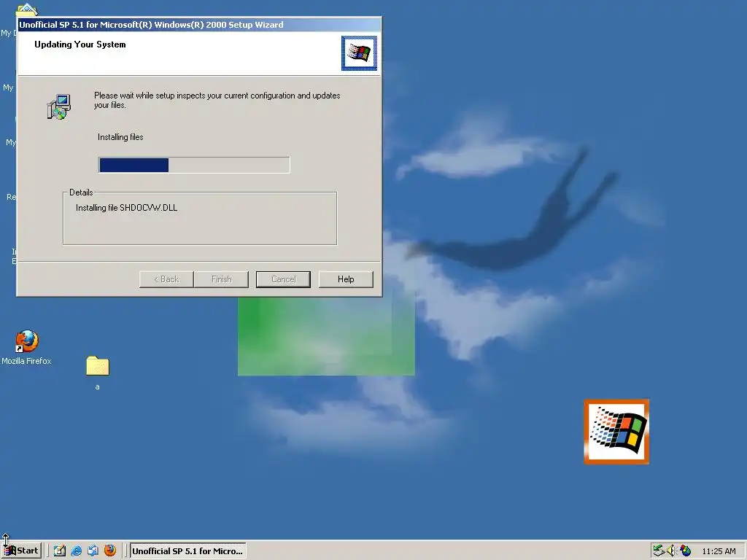Launch Outlook Express from quick launch
Viewport: 747px width, 560px height.
pos(93,551)
